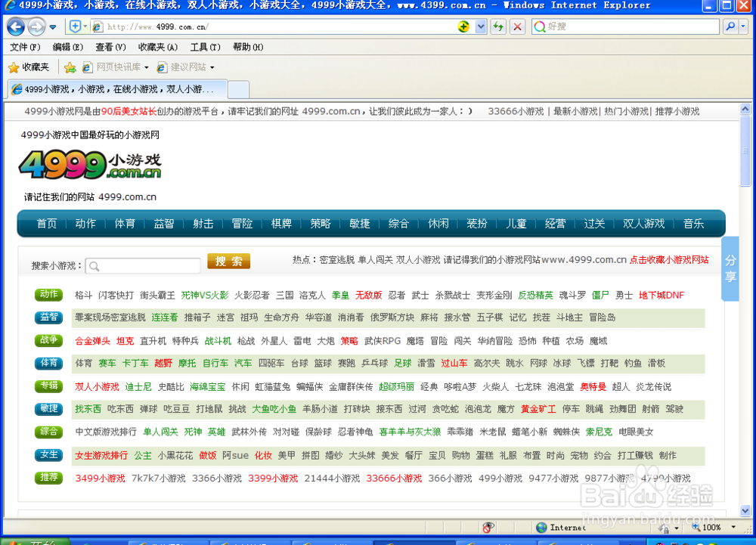Screen dimensions: 756x545
Task: Open the 收藏夹(A) menu
Action: (158, 47)
